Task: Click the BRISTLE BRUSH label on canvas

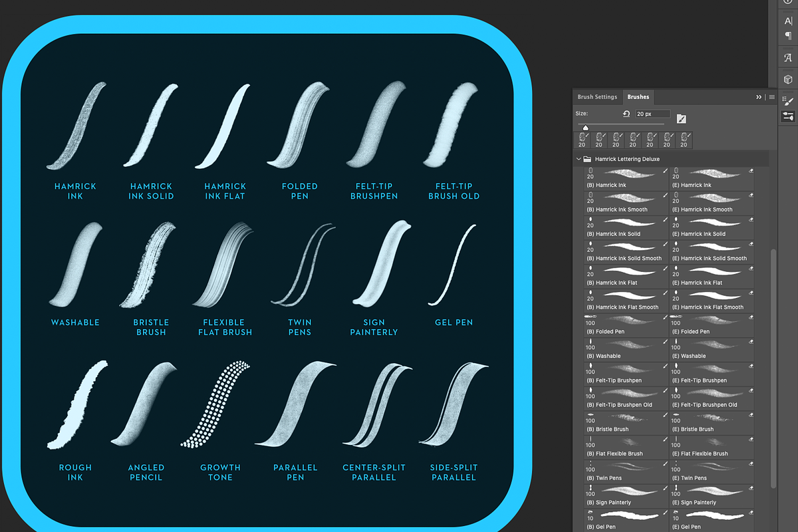Action: point(151,327)
